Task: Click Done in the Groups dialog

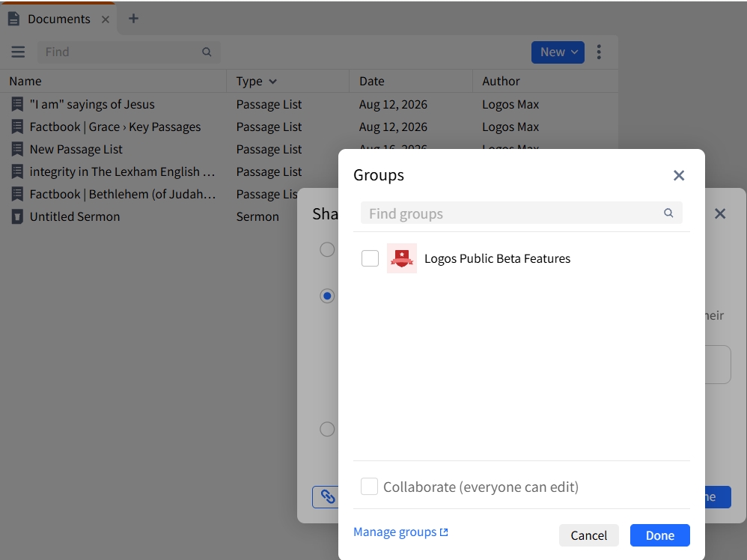Action: pos(660,535)
